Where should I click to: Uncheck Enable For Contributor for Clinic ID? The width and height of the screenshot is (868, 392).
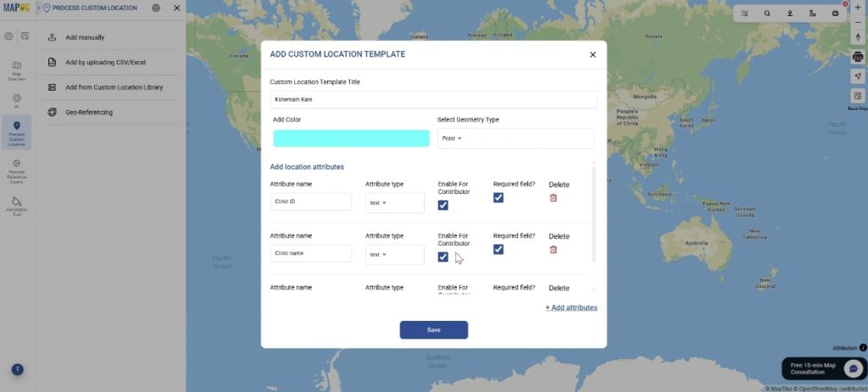tap(443, 205)
